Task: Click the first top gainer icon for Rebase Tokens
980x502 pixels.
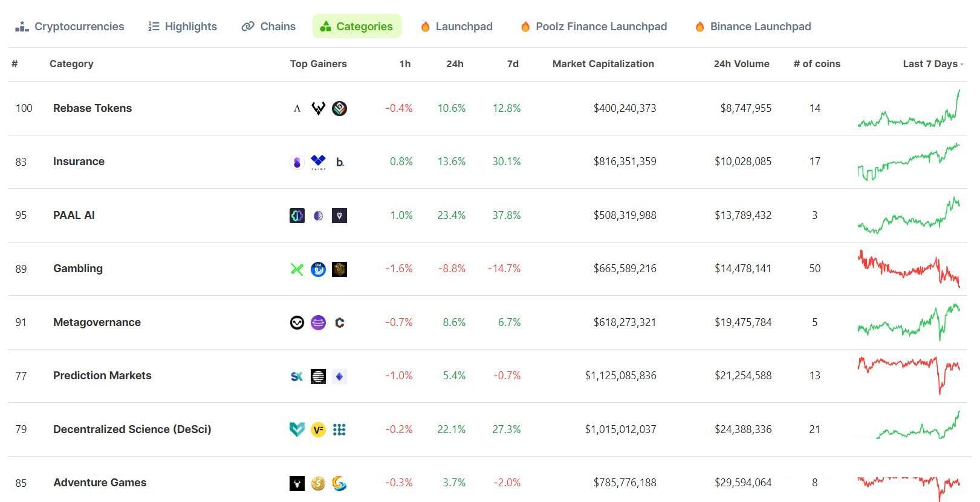Action: point(297,109)
